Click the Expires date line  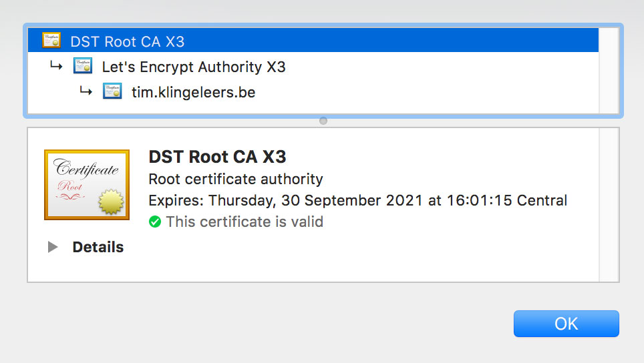point(357,201)
